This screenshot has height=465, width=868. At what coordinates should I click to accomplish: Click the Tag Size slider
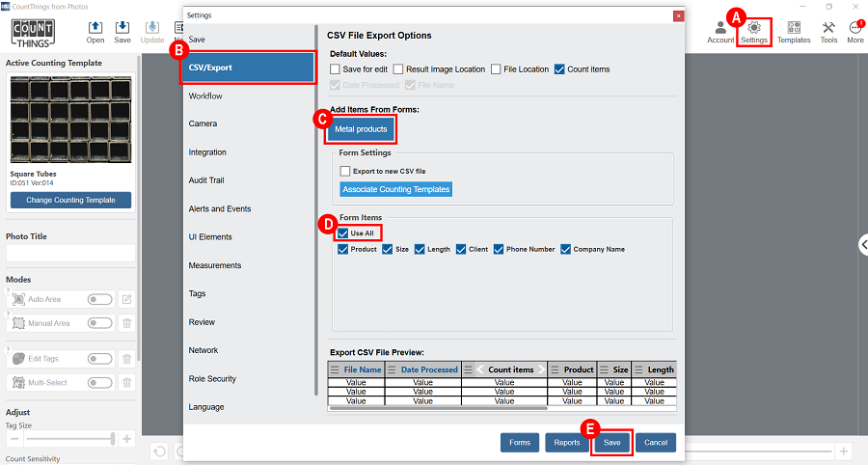click(68, 439)
